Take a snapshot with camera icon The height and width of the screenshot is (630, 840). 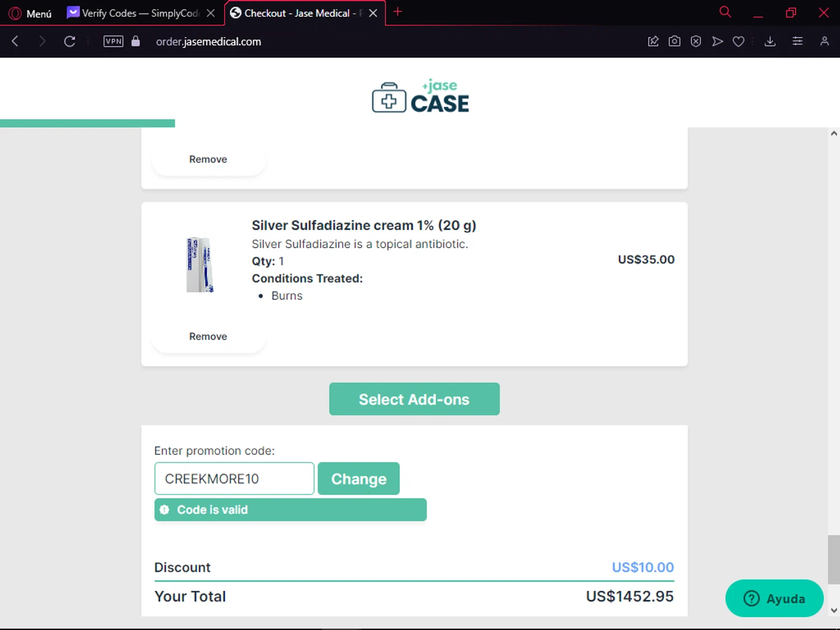click(674, 41)
